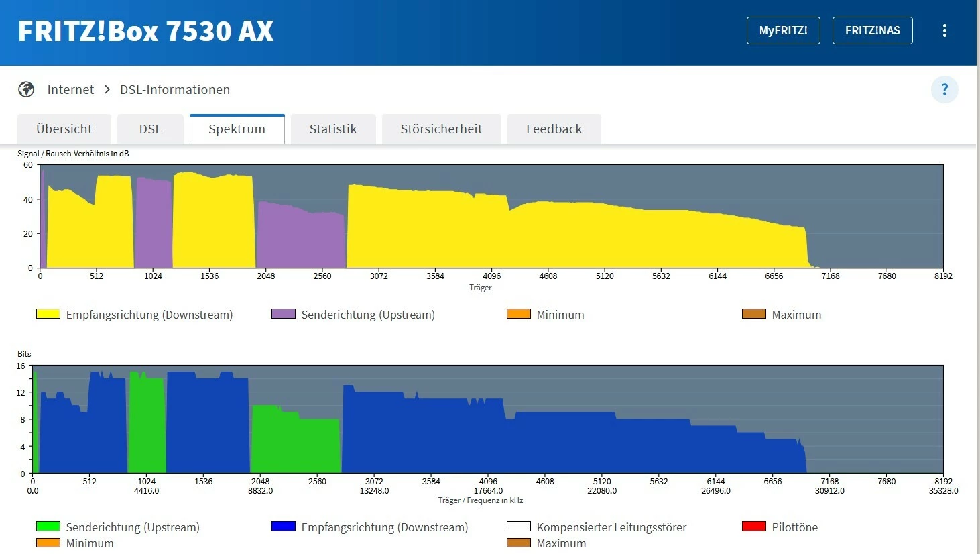The width and height of the screenshot is (980, 554).
Task: Click frequency value 13248.0 on bits axis
Action: click(375, 491)
